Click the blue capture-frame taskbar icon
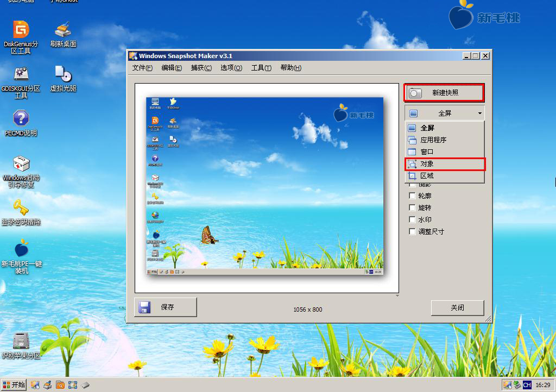This screenshot has height=392, width=556. (x=73, y=385)
